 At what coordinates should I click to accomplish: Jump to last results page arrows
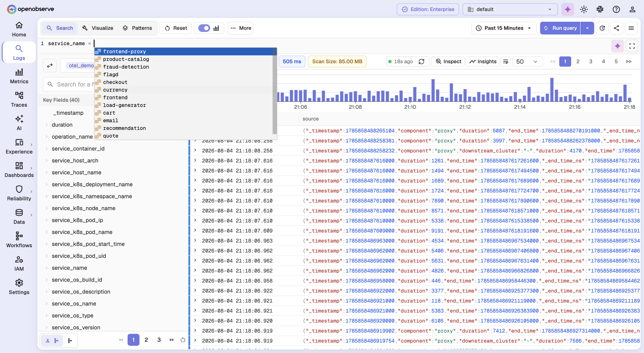tap(629, 62)
